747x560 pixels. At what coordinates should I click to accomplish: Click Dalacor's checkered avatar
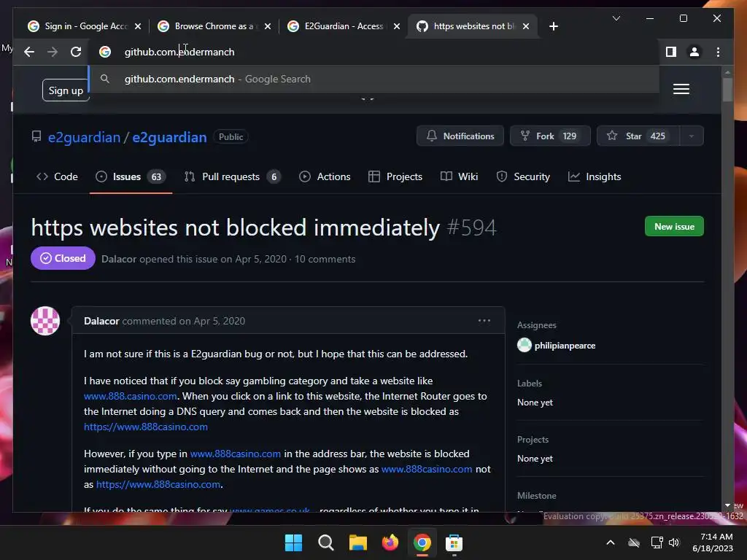coord(45,321)
